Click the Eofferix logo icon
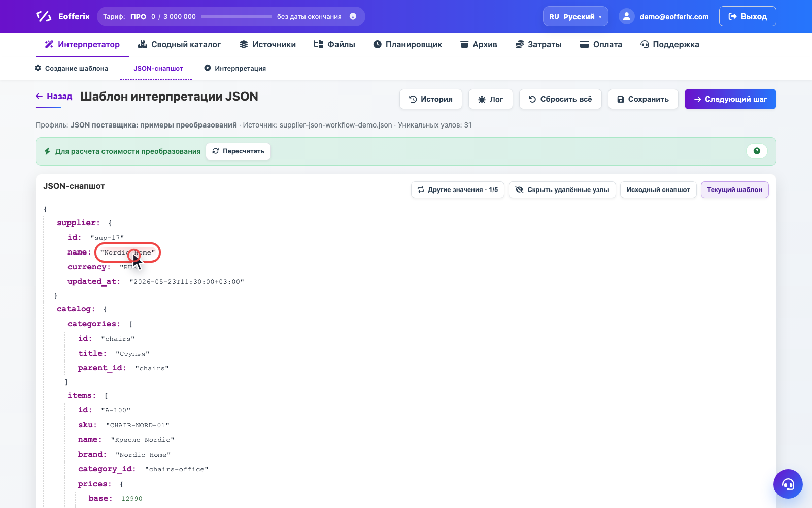Image resolution: width=812 pixels, height=508 pixels. (44, 16)
